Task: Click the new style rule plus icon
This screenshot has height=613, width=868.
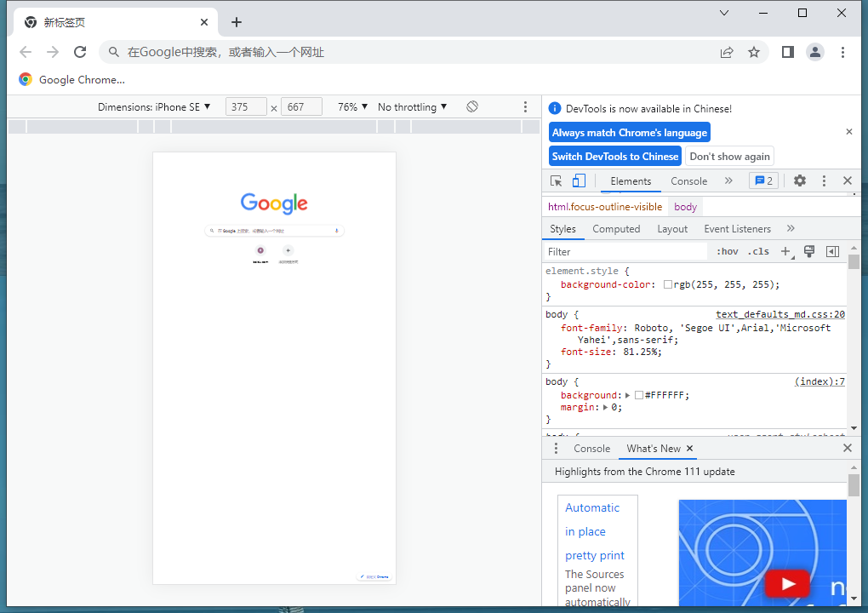Action: 786,252
